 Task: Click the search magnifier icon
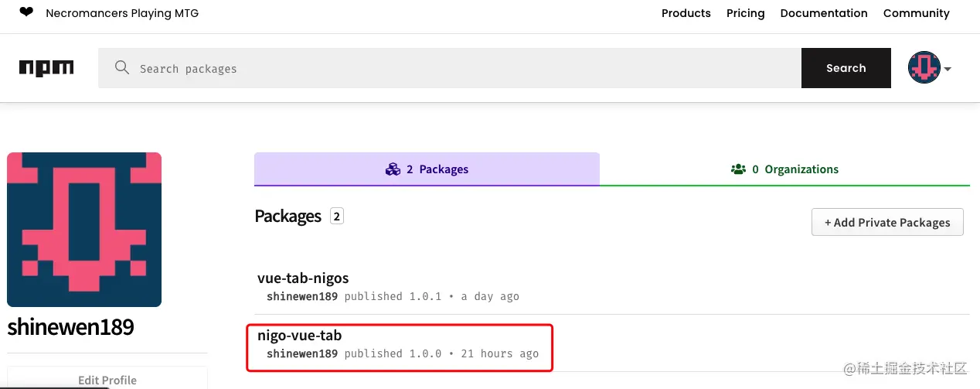click(x=122, y=68)
